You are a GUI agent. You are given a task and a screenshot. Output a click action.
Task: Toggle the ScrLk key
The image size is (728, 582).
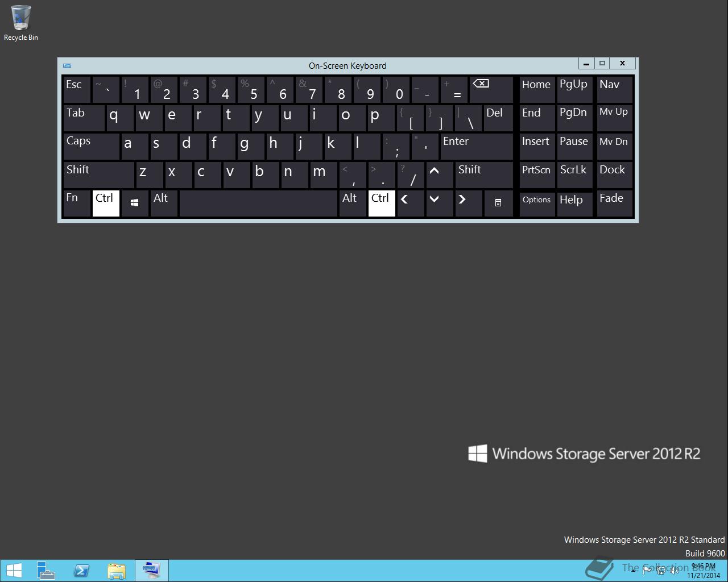(x=575, y=175)
